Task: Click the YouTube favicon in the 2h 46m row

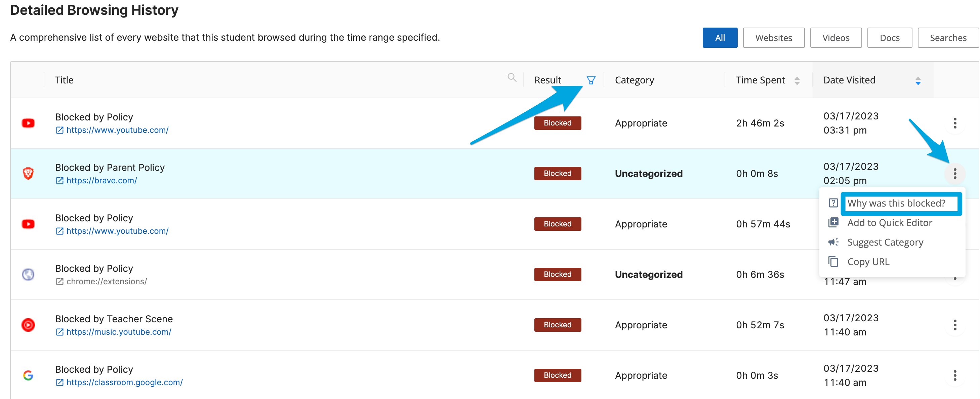Action: click(x=28, y=123)
